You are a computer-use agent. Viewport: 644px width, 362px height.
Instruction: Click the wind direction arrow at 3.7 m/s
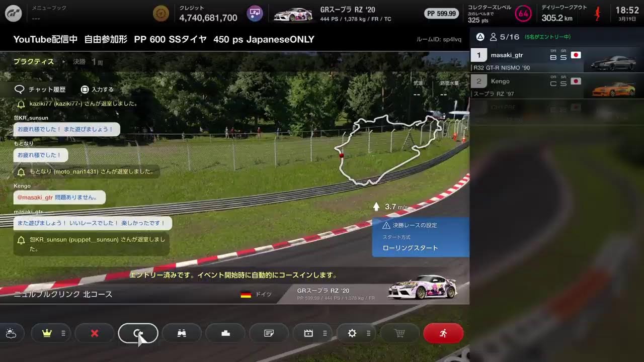(376, 207)
